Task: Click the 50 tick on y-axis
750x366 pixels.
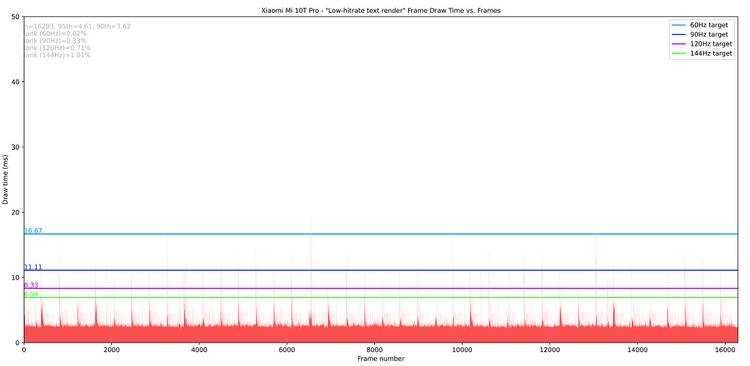Action: [x=15, y=17]
